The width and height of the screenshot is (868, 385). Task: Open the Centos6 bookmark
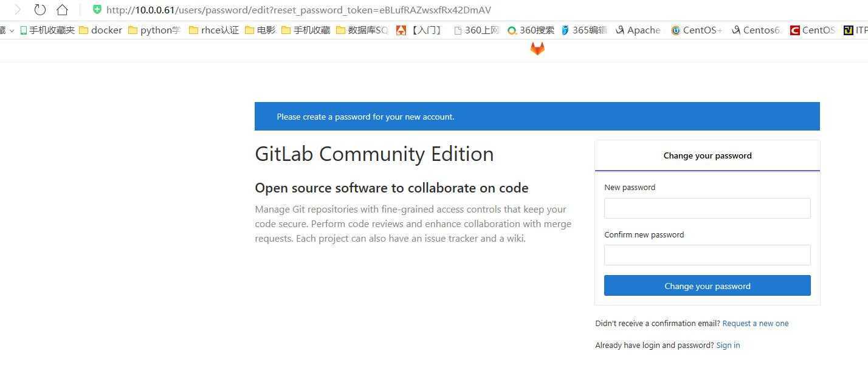click(757, 30)
